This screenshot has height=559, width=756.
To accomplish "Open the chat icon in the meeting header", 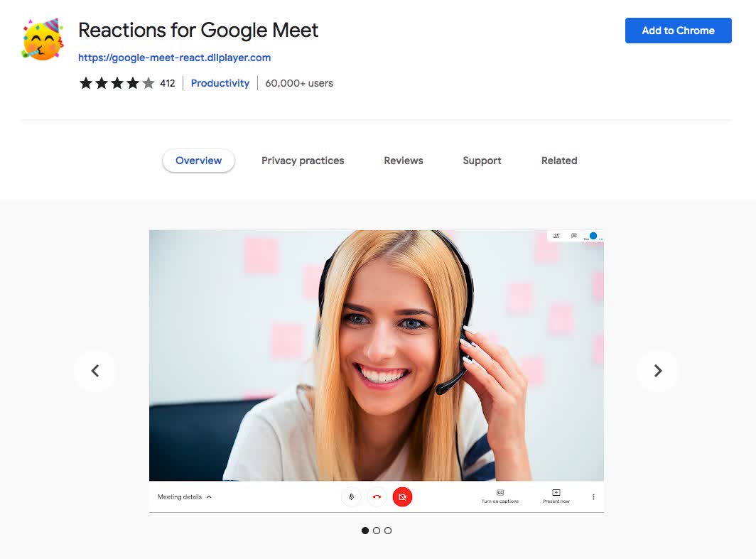I will click(573, 235).
